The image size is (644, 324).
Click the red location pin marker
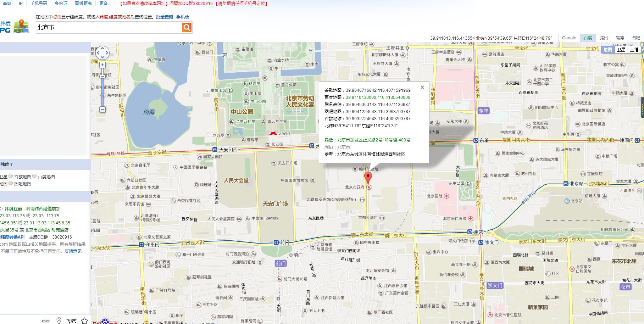coord(368,177)
